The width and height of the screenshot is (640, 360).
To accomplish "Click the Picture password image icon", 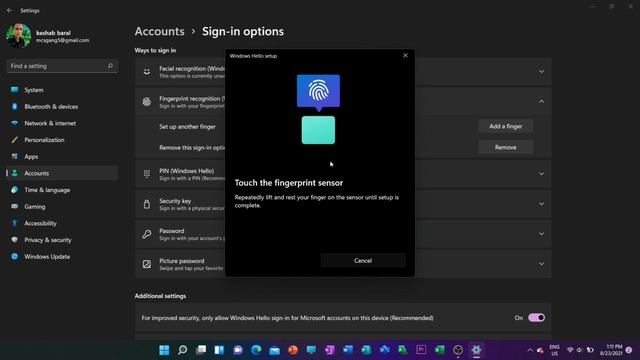I will pos(147,264).
